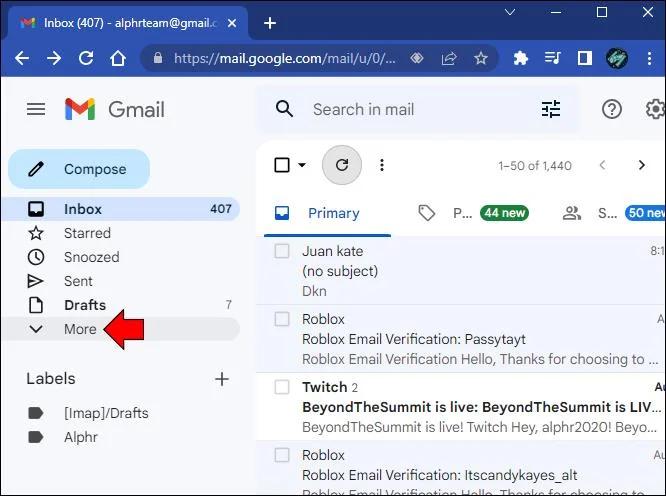Click the refresh mail icon
The image size is (666, 496).
click(x=342, y=165)
